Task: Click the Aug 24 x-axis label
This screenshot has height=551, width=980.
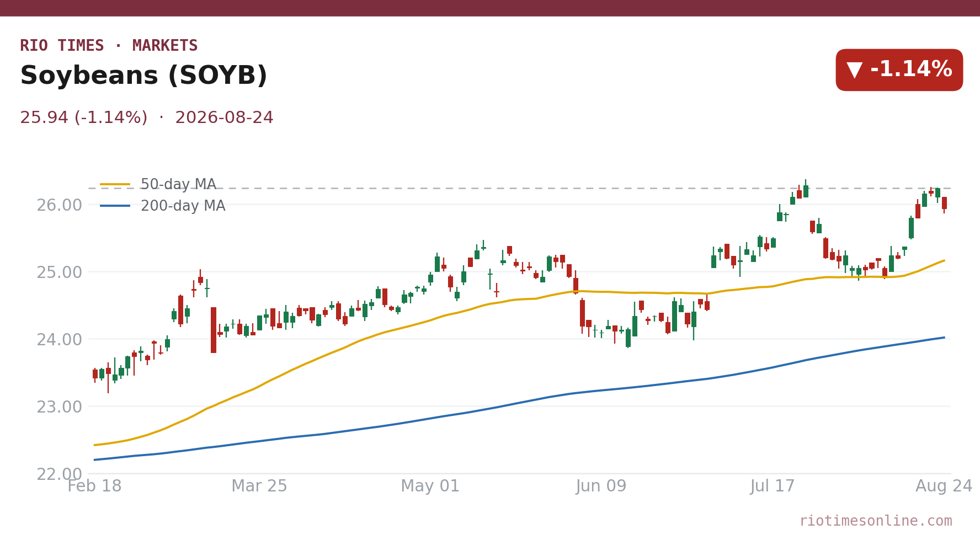Action: pos(944,486)
